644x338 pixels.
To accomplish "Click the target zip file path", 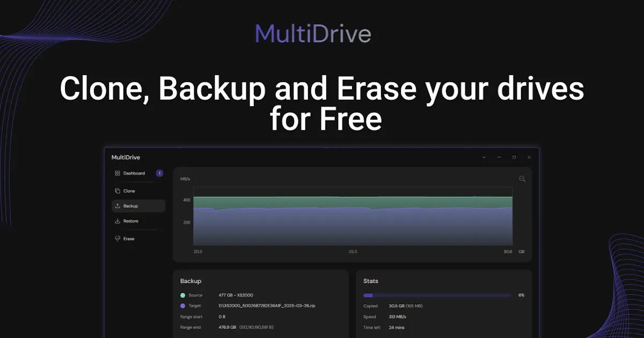I will 267,306.
